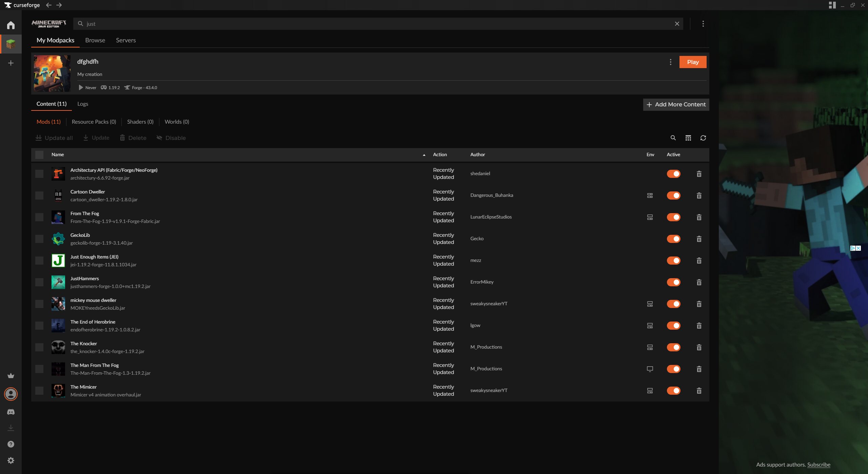The width and height of the screenshot is (868, 474).
Task: Refresh the mods list
Action: (703, 138)
